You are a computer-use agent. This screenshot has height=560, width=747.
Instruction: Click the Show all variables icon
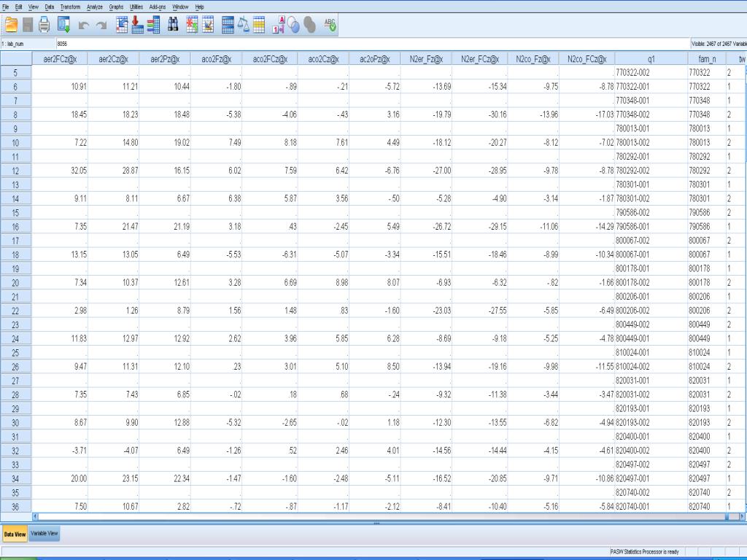309,25
